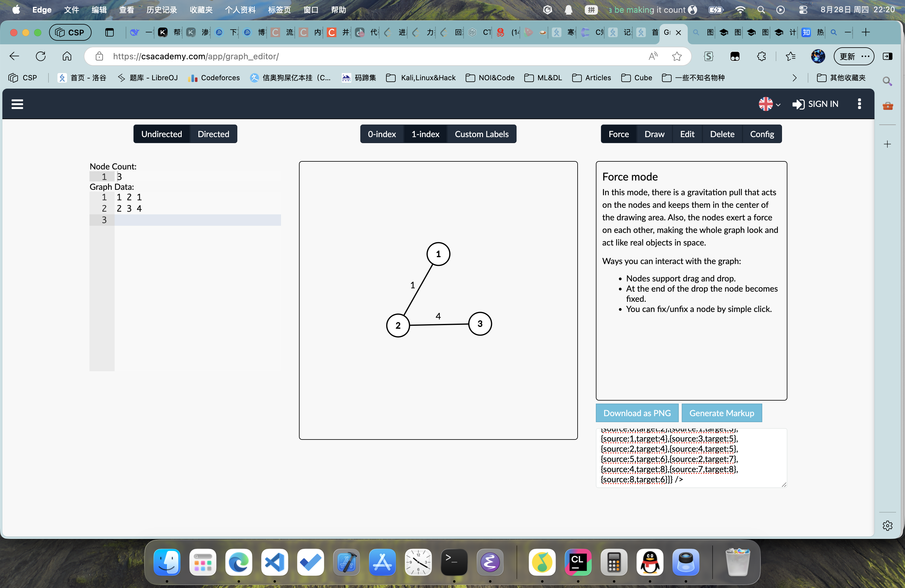This screenshot has width=905, height=588.
Task: Open the Config tab
Action: point(762,134)
